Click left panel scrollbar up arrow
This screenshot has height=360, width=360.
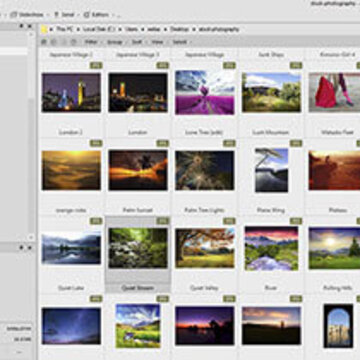pyautogui.click(x=31, y=35)
